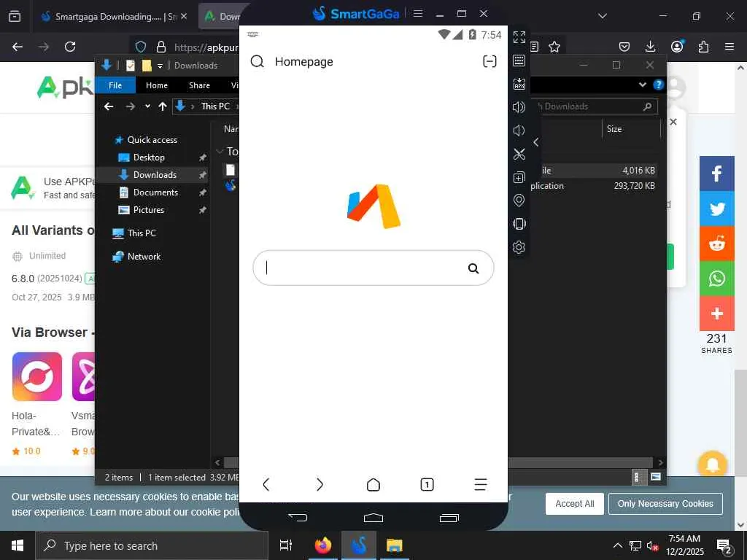Expand the Explorer ribbon chevron
Screen dimensions: 747x560
[x=642, y=85]
